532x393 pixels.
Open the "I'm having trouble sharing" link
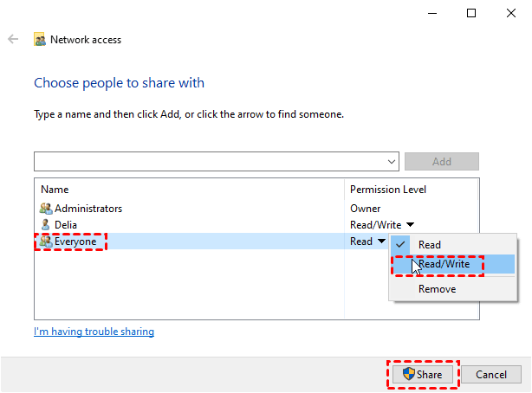[x=94, y=332]
